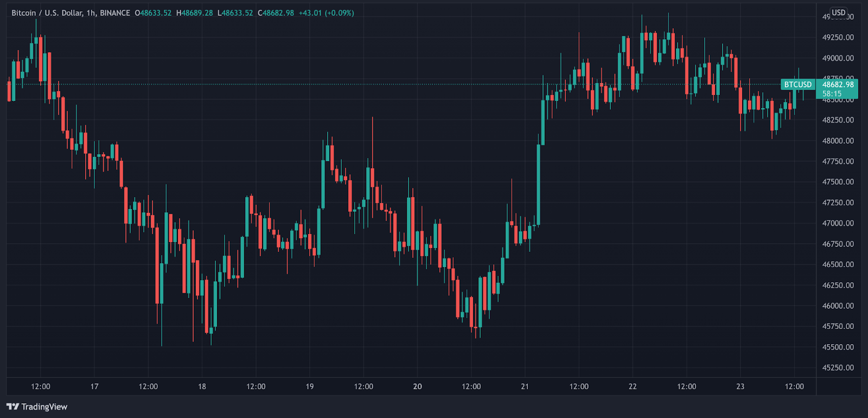The width and height of the screenshot is (868, 418).
Task: Click the 46000.00 price axis label
Action: 838,306
